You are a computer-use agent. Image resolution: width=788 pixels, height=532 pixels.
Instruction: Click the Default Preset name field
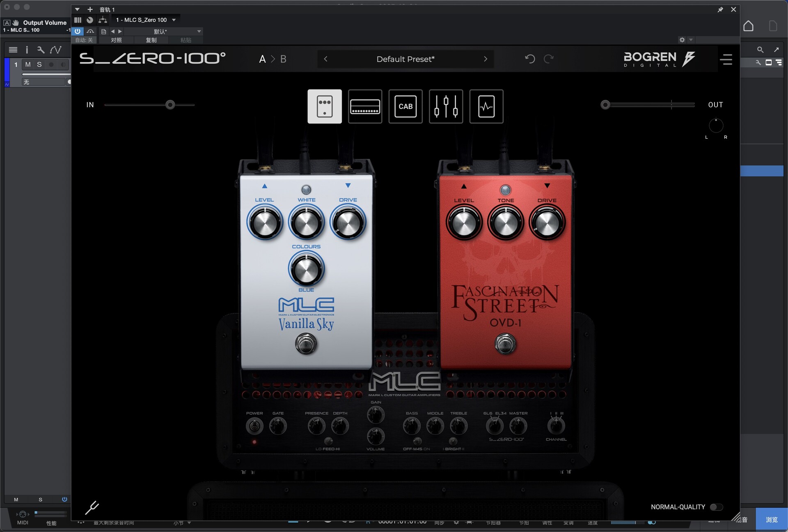pyautogui.click(x=405, y=59)
